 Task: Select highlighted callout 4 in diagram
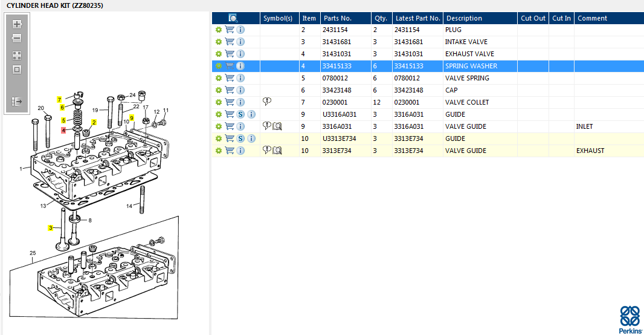[63, 130]
